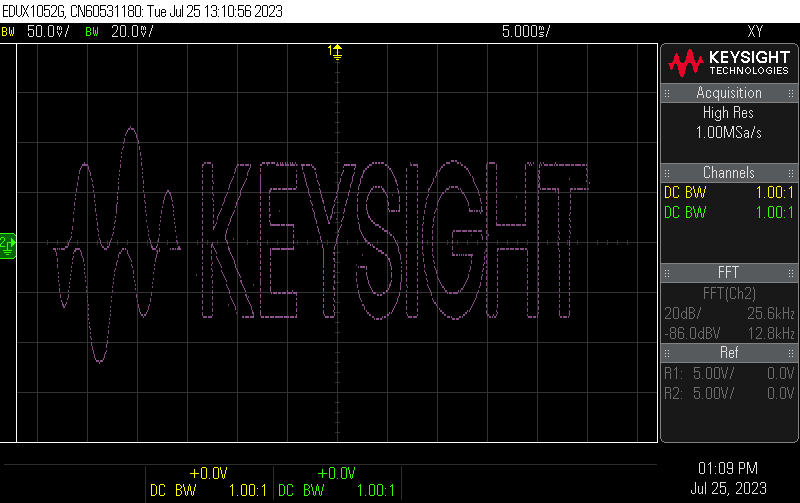Expand the Channels panel header
Image resolution: width=800 pixels, height=503 pixels.
[x=729, y=173]
